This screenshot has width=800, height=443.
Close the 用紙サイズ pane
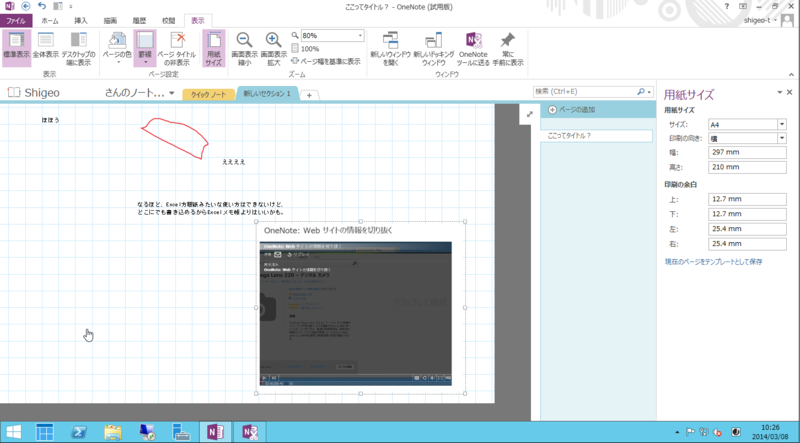coord(790,92)
